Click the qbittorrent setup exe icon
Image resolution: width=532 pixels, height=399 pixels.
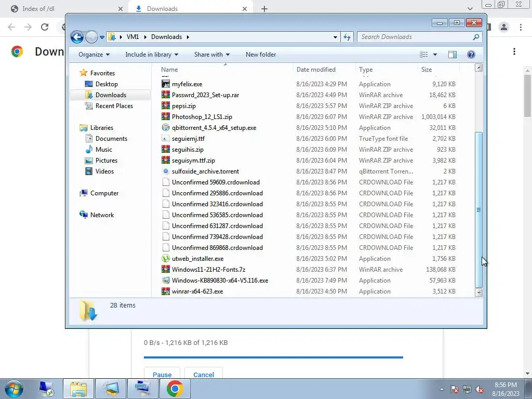click(x=166, y=128)
